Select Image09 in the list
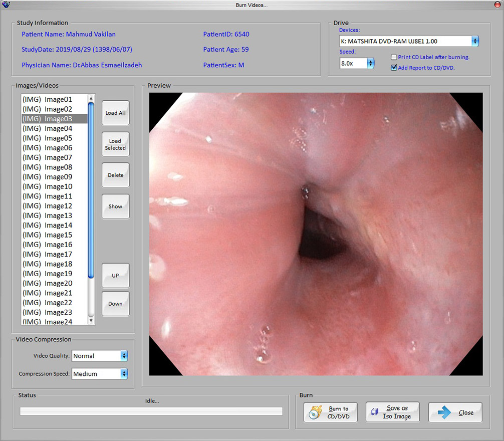 (54, 177)
